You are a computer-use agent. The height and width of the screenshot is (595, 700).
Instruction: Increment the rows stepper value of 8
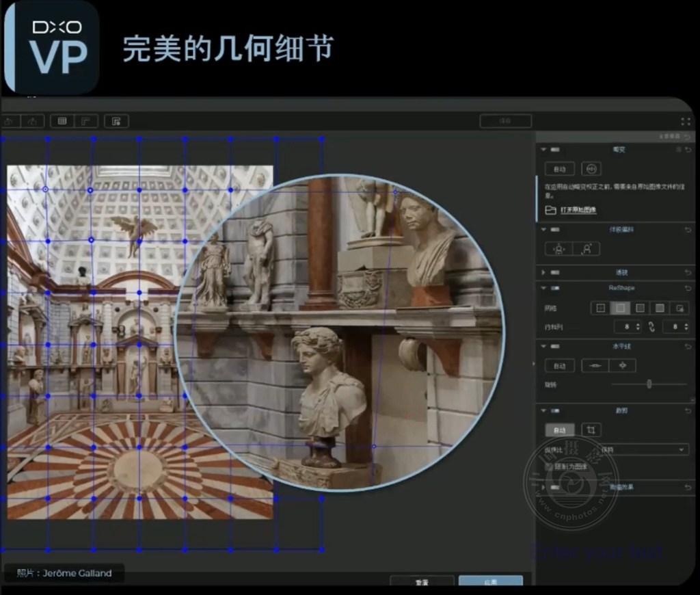coord(638,324)
